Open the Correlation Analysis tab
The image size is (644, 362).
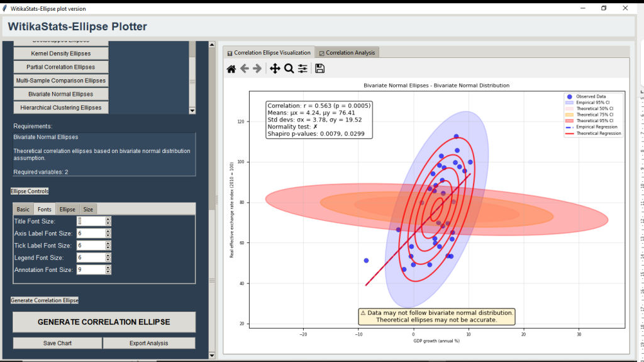coord(347,53)
